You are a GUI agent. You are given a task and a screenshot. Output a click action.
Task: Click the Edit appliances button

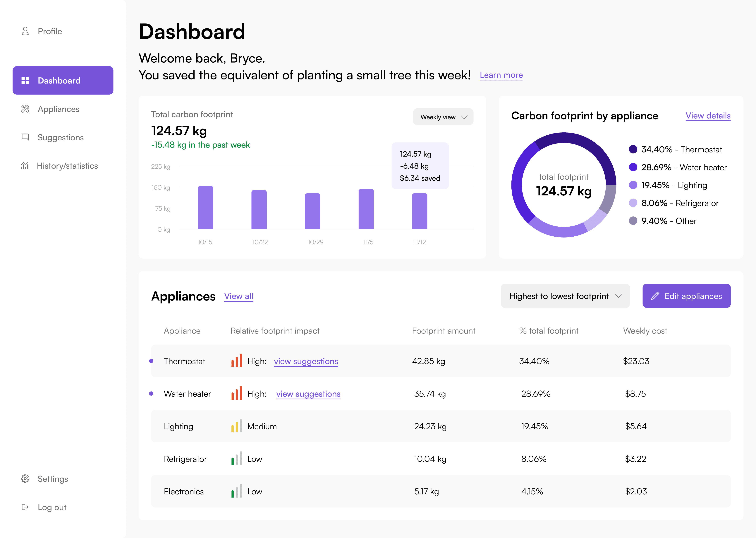[x=686, y=296]
